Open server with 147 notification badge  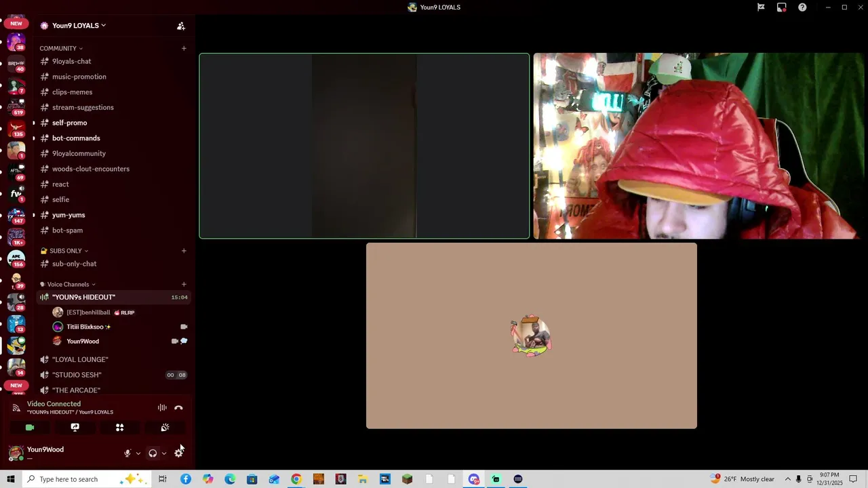tap(16, 216)
